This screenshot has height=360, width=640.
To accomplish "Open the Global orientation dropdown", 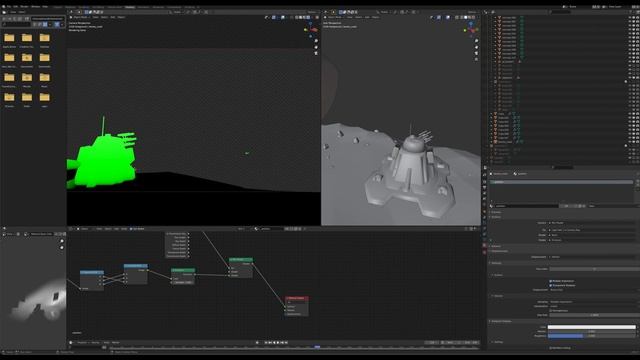I will 177,12.
